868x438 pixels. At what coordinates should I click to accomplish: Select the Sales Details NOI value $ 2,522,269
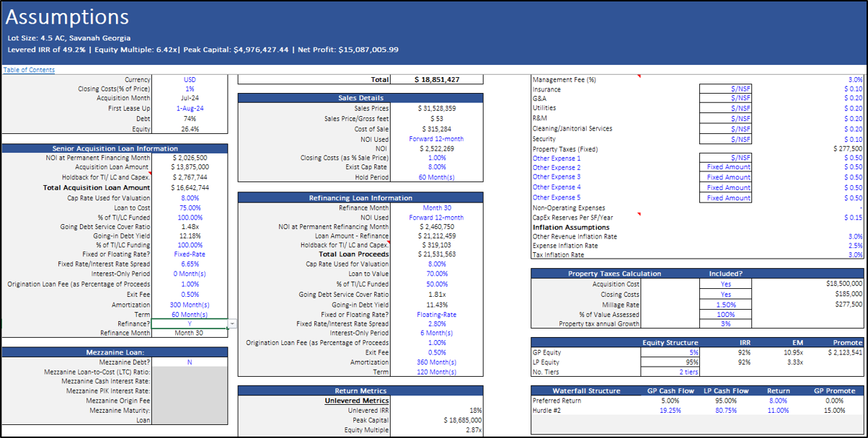coord(437,148)
